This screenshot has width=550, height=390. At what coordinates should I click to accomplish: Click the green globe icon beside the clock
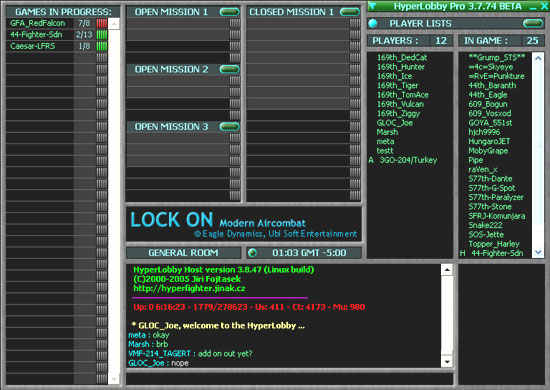[252, 253]
